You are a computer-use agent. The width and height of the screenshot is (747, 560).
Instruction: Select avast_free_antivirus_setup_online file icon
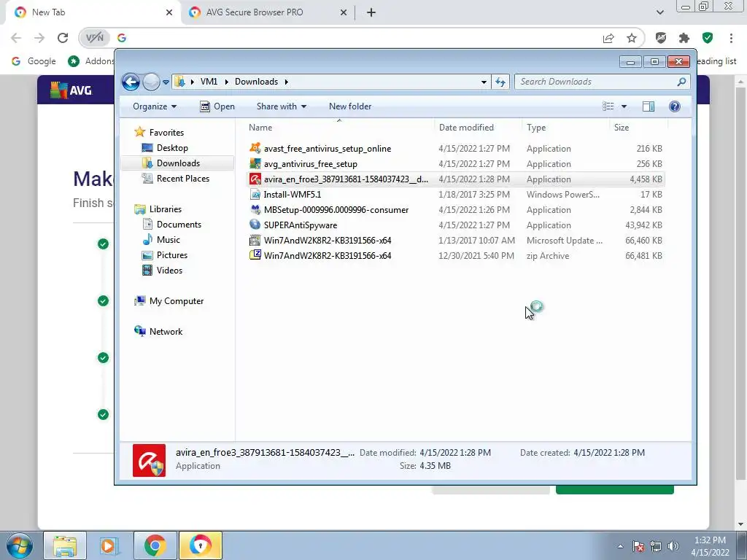pos(255,148)
